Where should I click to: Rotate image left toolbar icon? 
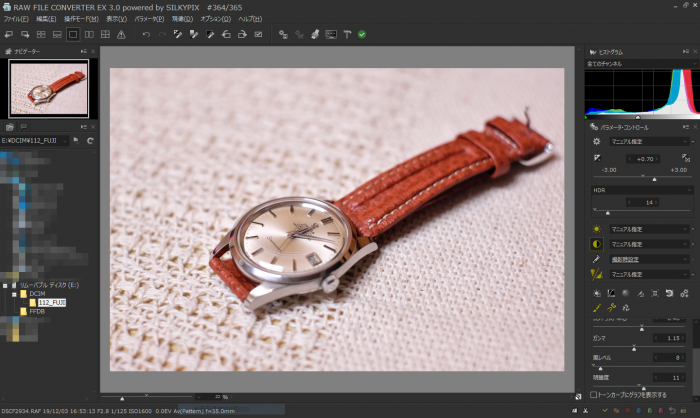pos(226,34)
